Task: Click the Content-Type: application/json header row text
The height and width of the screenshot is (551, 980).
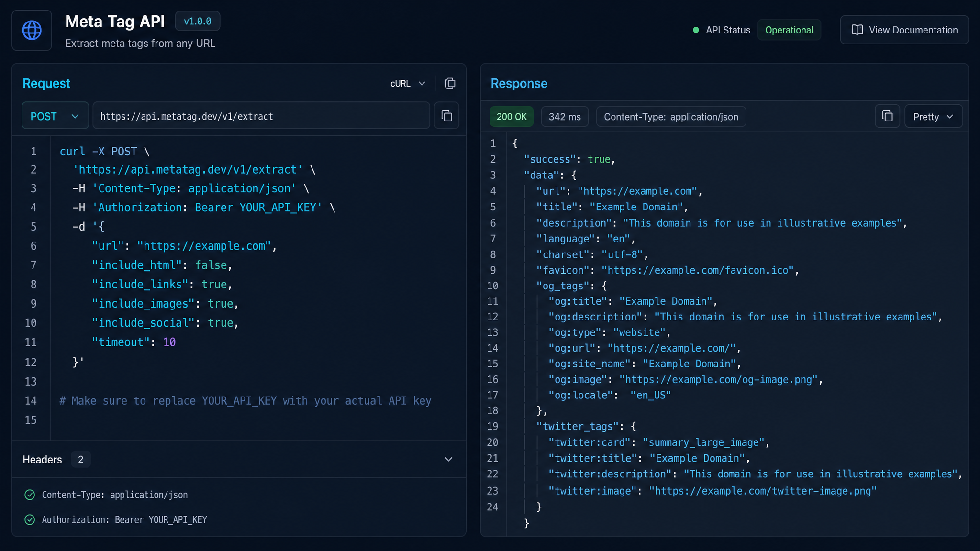Action: [x=115, y=495]
